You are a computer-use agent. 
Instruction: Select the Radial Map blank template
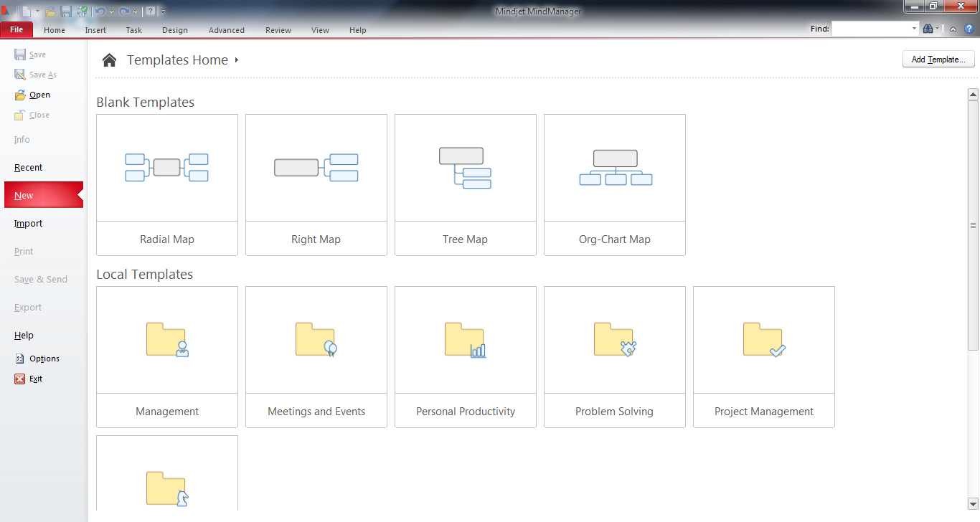tap(166, 184)
